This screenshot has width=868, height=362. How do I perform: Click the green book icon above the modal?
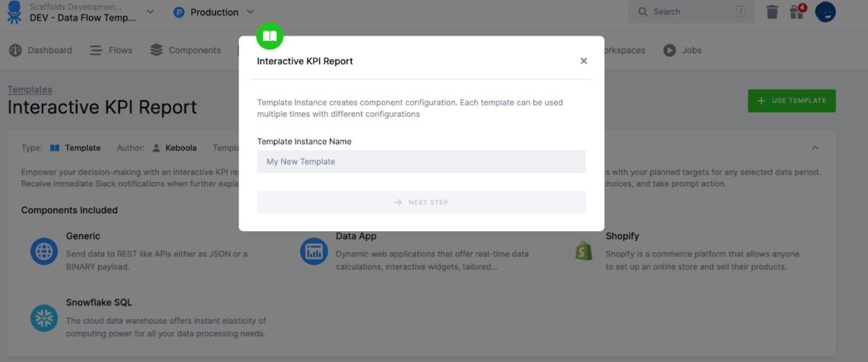pyautogui.click(x=270, y=36)
